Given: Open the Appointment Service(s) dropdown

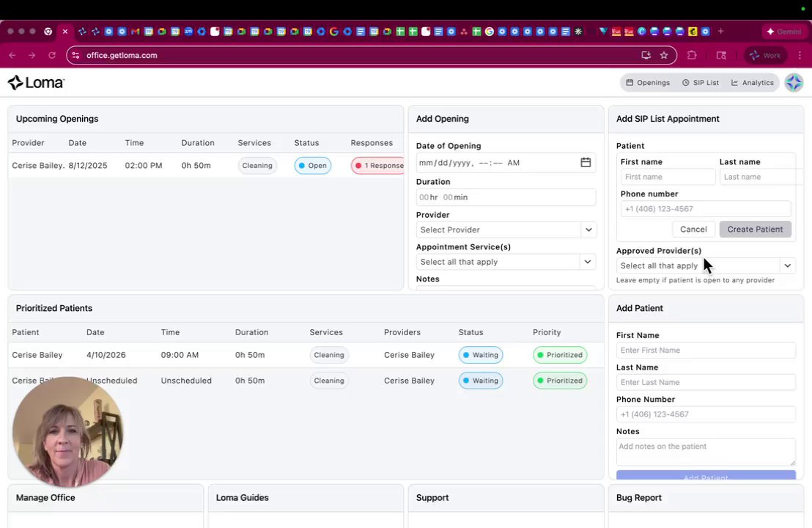Looking at the screenshot, I should pos(506,262).
